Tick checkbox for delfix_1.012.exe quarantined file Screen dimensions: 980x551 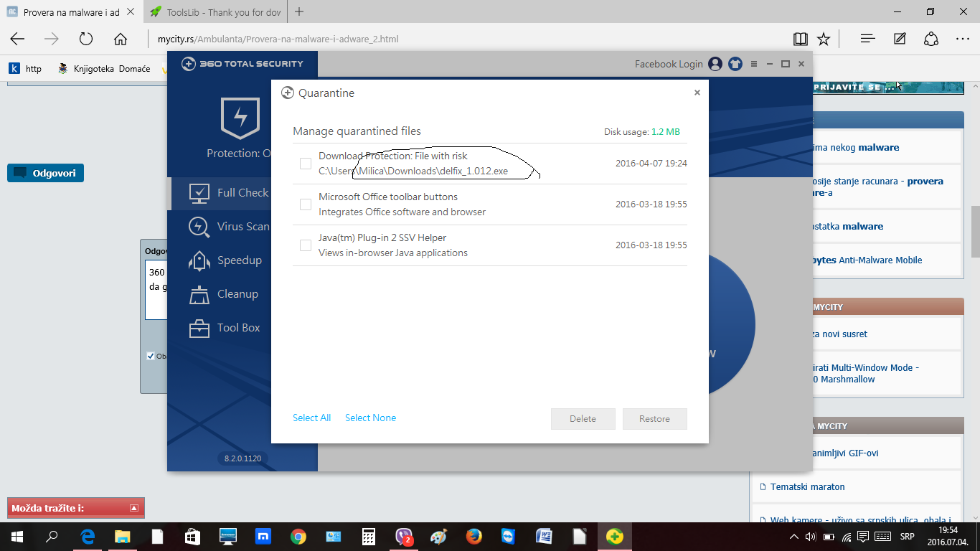tap(306, 164)
